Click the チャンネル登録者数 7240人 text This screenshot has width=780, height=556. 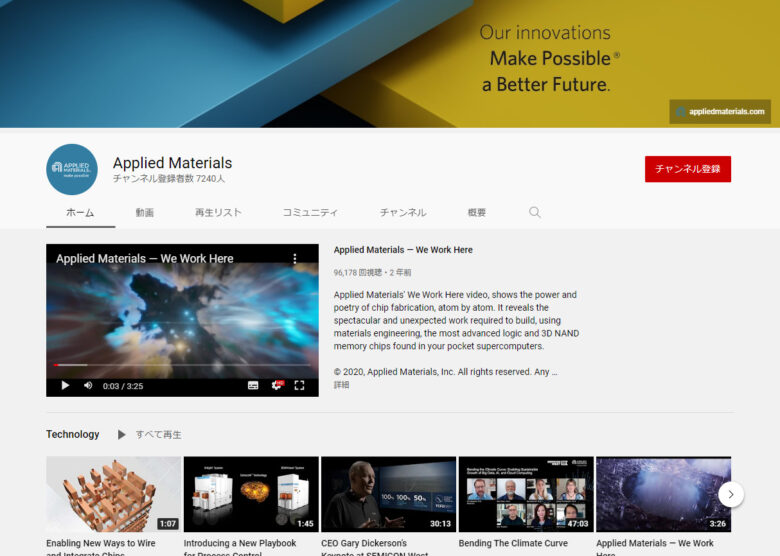(169, 179)
